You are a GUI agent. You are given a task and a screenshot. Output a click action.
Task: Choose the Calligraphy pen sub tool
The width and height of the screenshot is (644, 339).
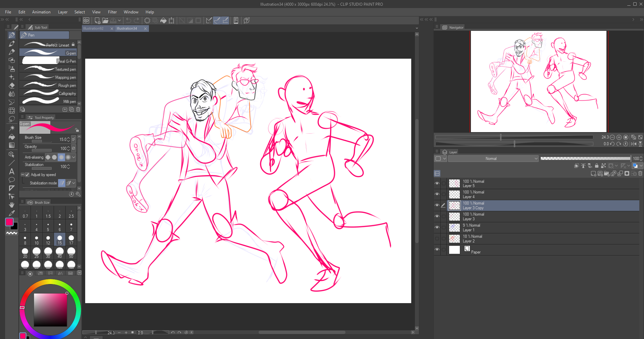coord(49,93)
